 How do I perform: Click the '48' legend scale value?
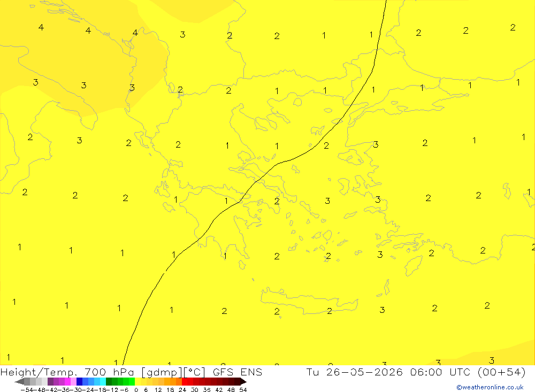[231, 390]
